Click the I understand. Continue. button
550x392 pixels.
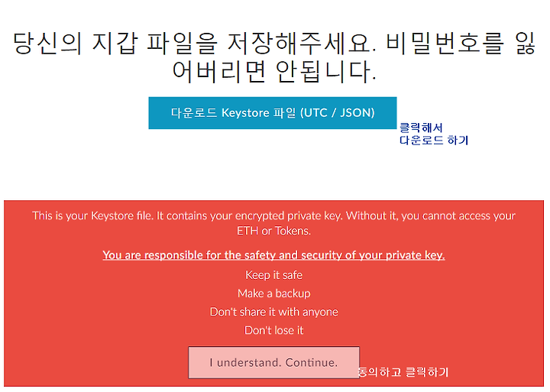pyautogui.click(x=273, y=362)
